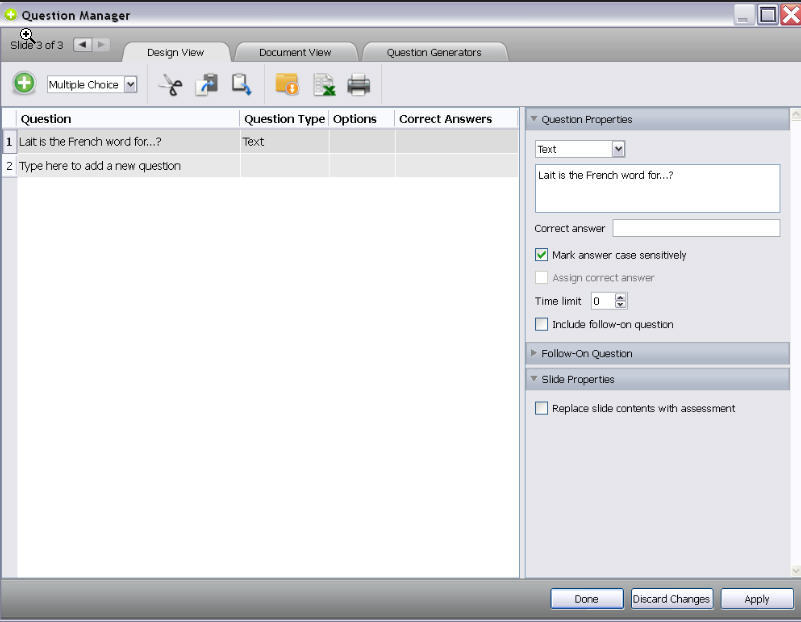The width and height of the screenshot is (801, 622).
Task: Click the copy question clipboard icon
Action: click(207, 85)
